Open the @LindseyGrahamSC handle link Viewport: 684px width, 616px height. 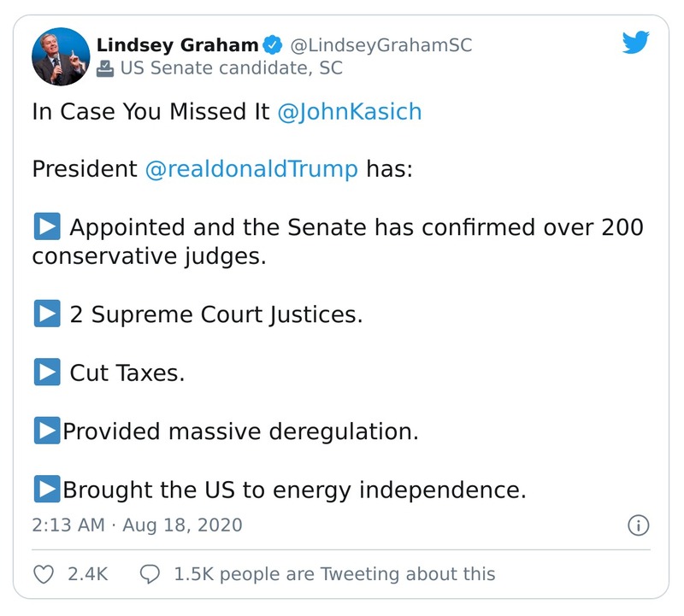coord(381,45)
